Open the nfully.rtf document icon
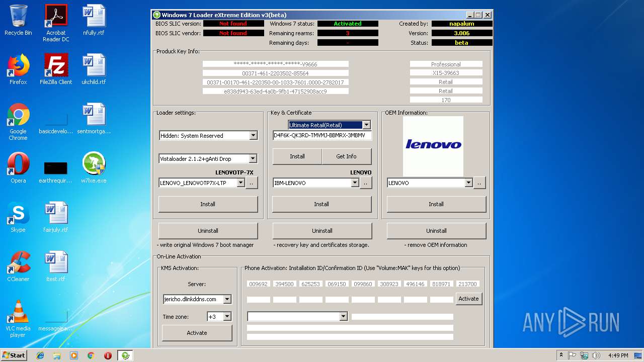 pos(94,20)
